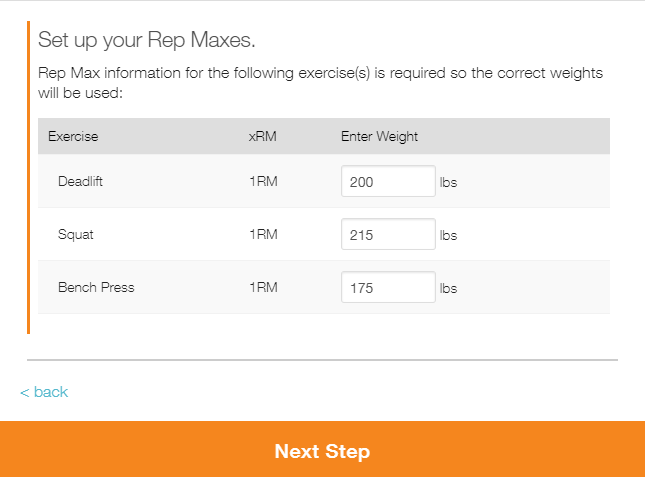Click the Exercise column header
645x477 pixels.
(73, 136)
